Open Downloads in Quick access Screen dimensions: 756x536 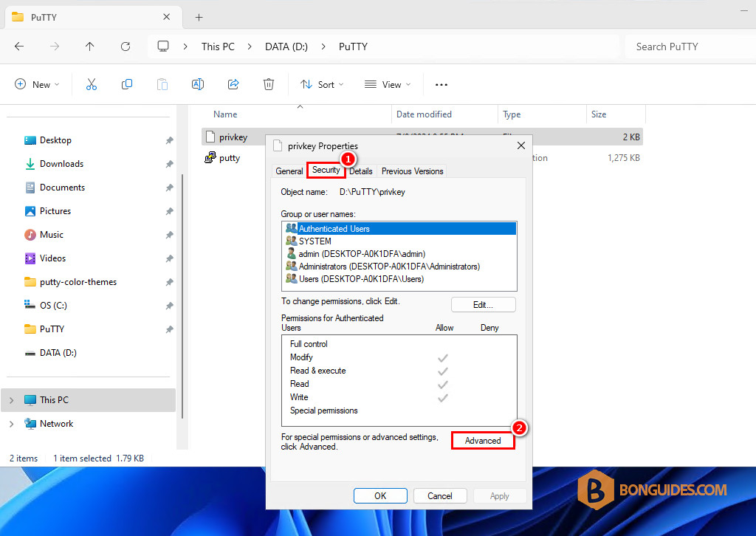(x=61, y=164)
